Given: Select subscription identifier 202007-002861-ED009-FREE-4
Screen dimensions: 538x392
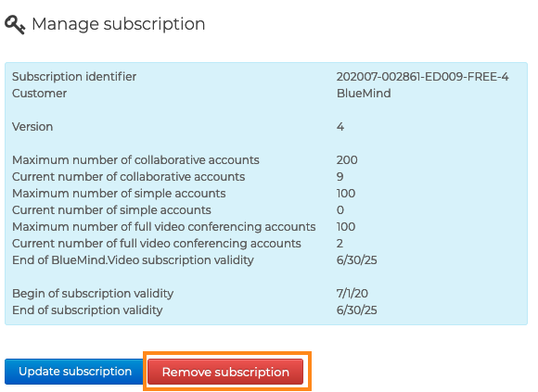Looking at the screenshot, I should pos(422,76).
